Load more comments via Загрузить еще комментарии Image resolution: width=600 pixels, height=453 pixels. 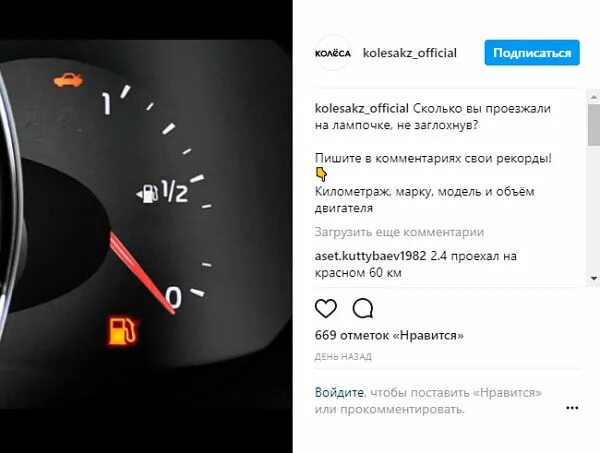pos(399,232)
